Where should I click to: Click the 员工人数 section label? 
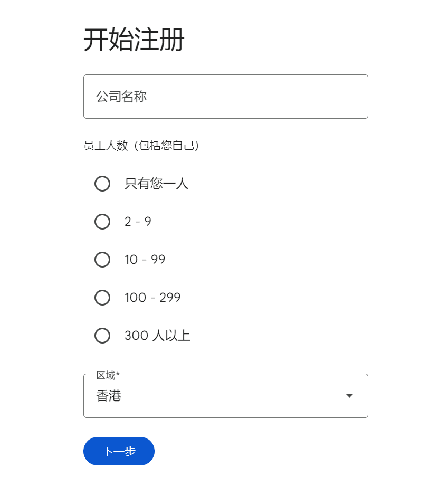[x=141, y=146]
